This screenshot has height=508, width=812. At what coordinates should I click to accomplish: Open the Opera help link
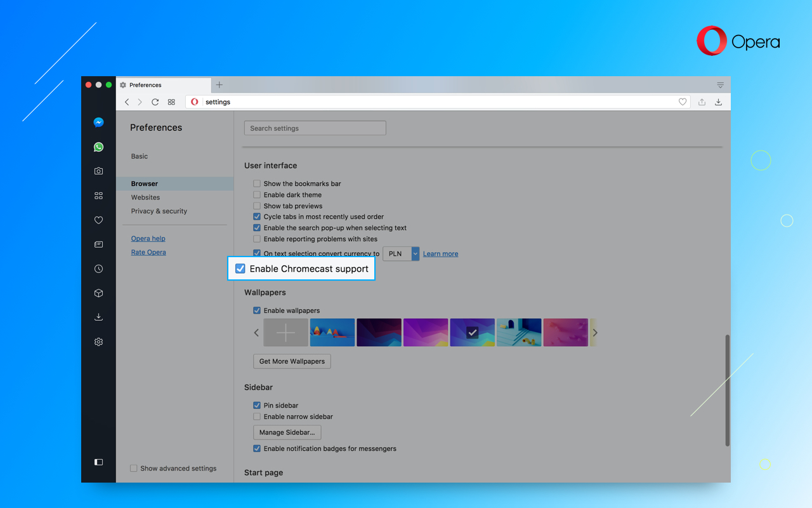click(x=148, y=238)
